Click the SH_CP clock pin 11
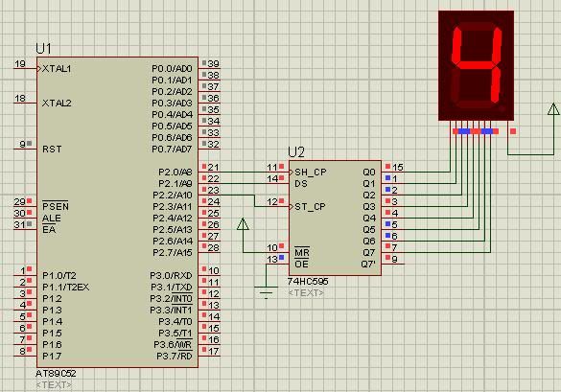This screenshot has height=392, width=561. [x=278, y=172]
